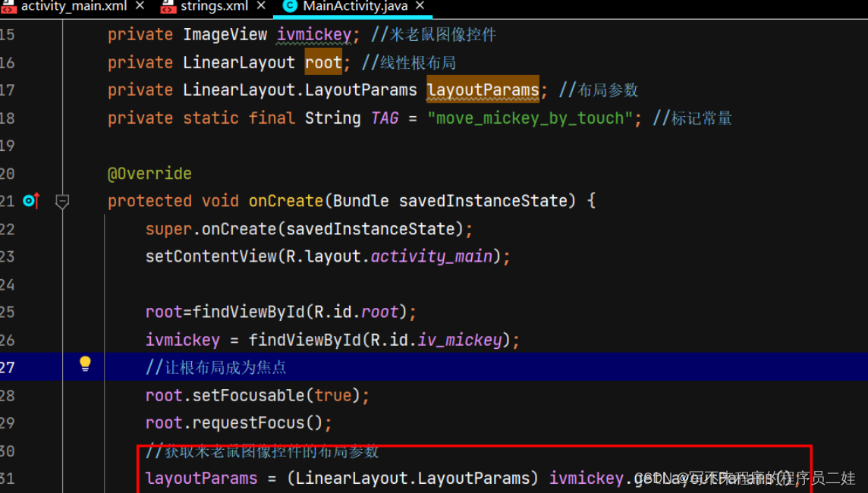
Task: Switch to the activity_main.xml tab
Action: tap(74, 6)
